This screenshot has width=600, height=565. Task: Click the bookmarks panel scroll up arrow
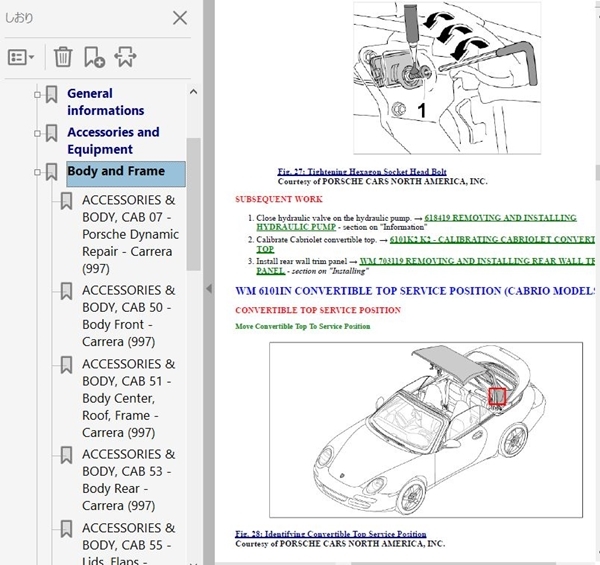[x=194, y=92]
